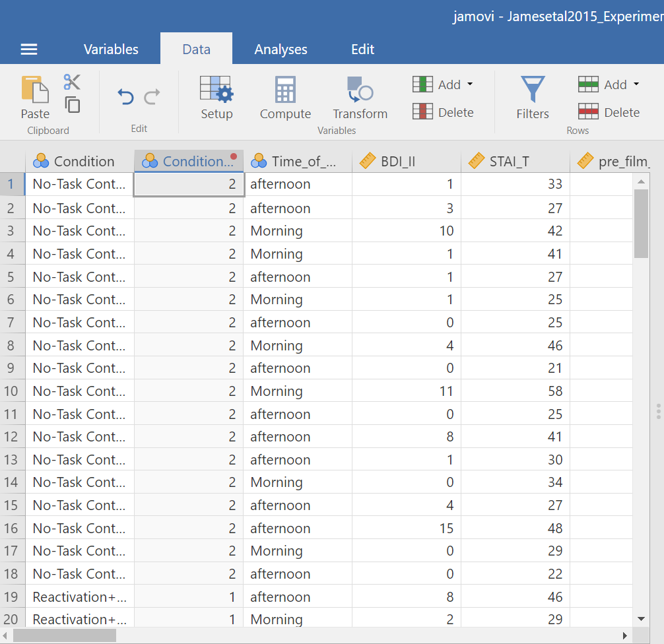Viewport: 664px width, 644px height.
Task: Open variable Setup
Action: (216, 98)
